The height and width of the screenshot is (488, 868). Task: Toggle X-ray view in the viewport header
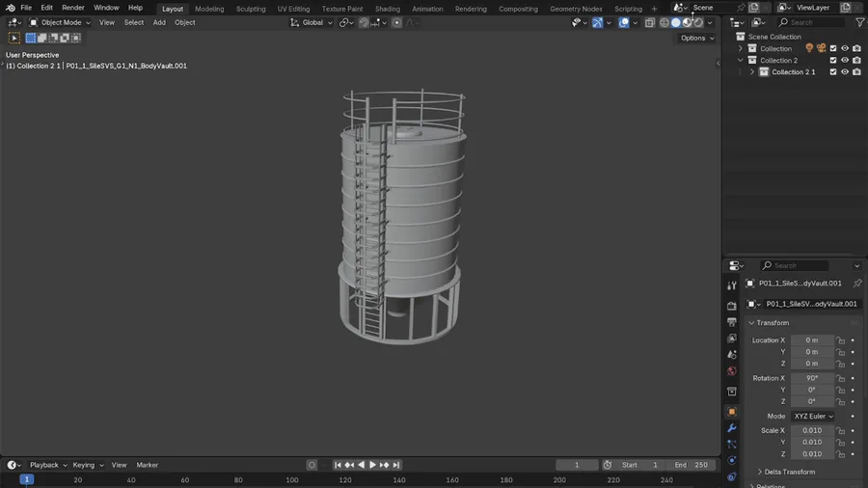(x=649, y=22)
